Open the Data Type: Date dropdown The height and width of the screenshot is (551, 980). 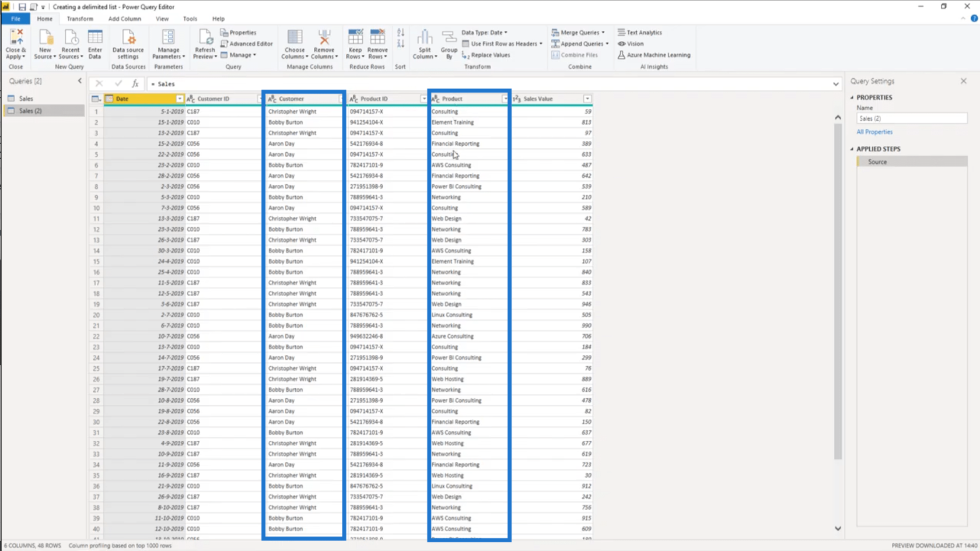[485, 33]
